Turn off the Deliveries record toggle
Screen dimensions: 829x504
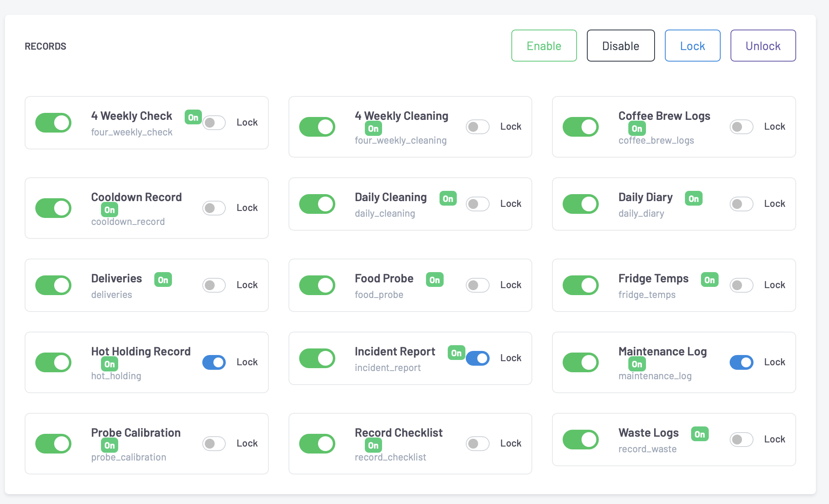[x=53, y=285]
